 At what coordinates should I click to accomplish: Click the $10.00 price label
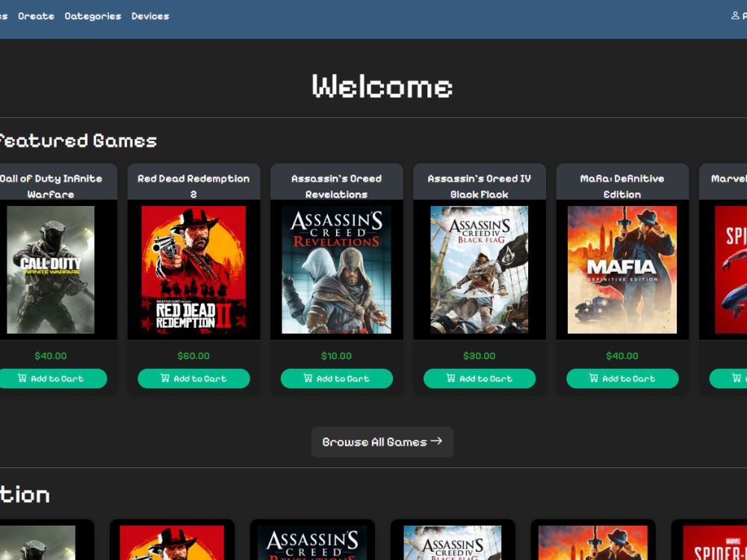point(337,356)
